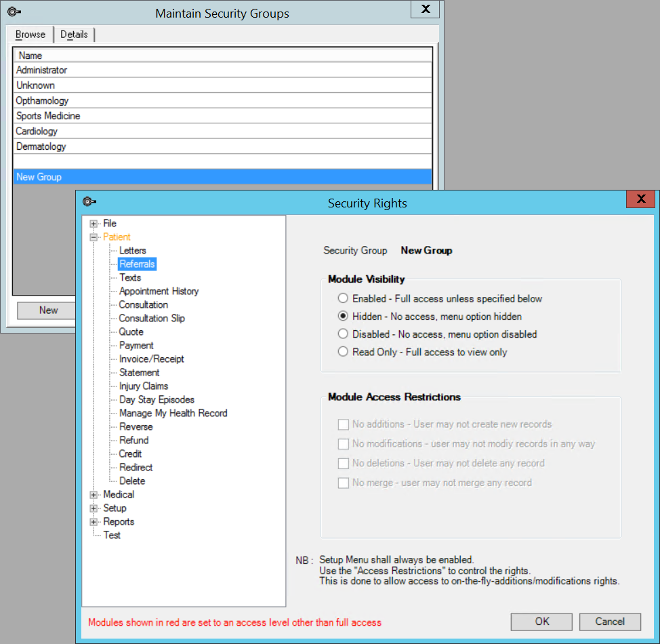This screenshot has height=644, width=660.
Task: Tick the No merge checkbox
Action: [x=344, y=483]
